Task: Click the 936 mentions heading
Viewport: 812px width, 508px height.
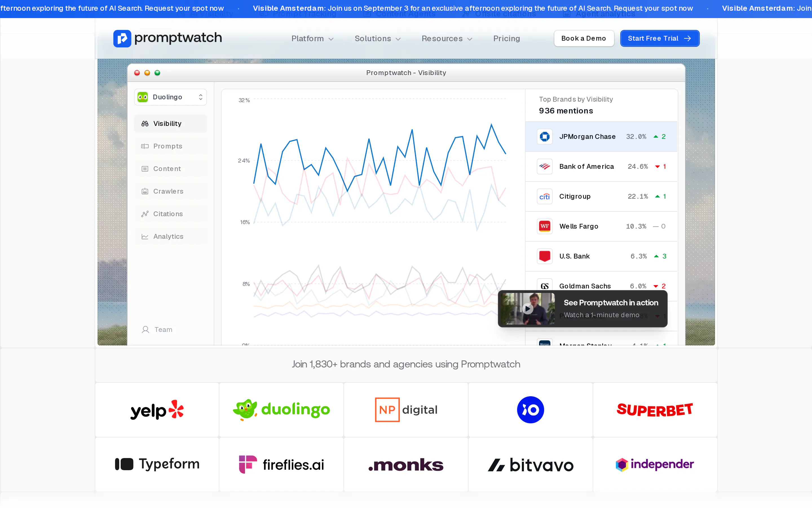Action: point(566,111)
